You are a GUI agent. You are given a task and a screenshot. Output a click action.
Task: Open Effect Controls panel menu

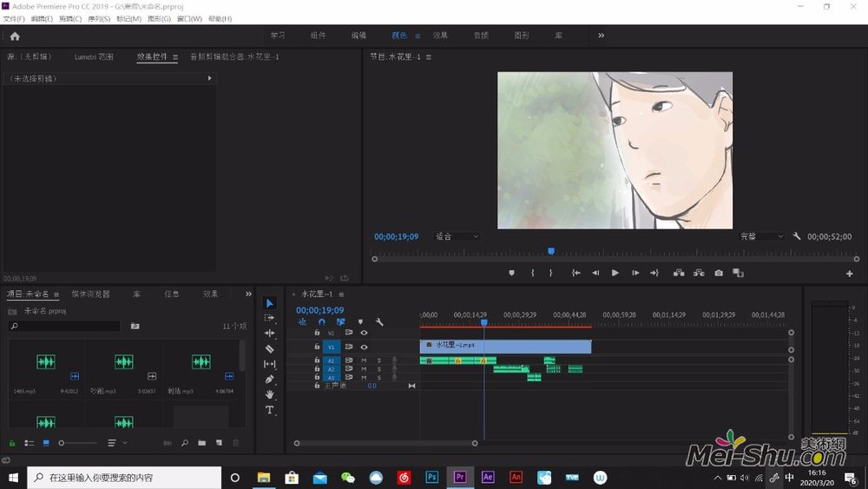point(175,57)
